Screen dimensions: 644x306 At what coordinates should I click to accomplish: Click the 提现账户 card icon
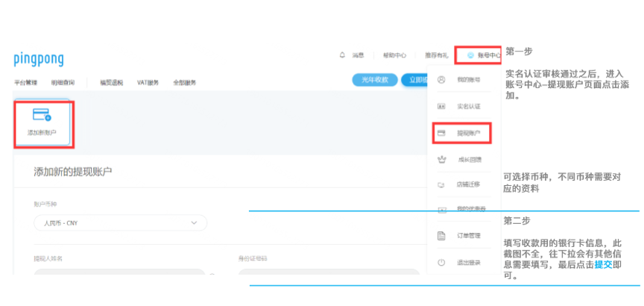point(441,134)
